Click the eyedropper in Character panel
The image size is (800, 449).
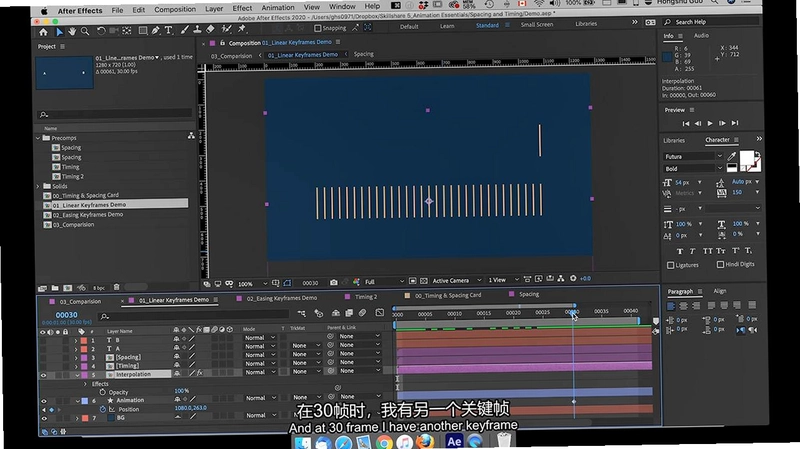732,156
